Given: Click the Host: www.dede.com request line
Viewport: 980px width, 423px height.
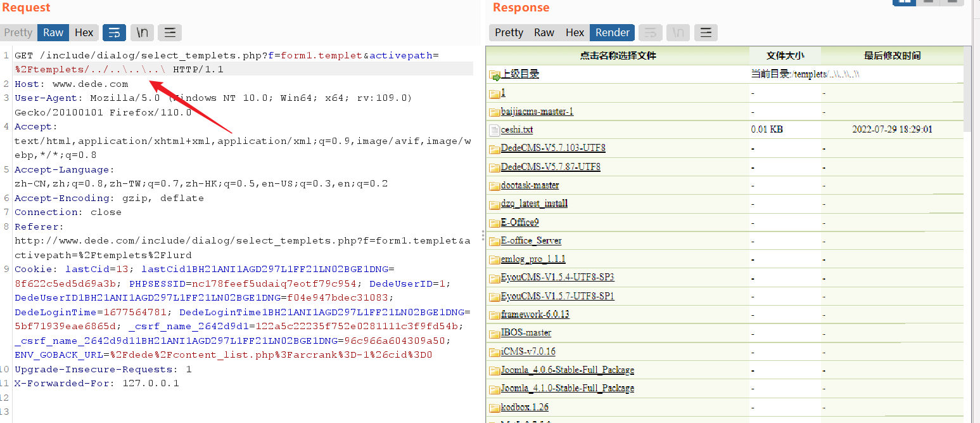Looking at the screenshot, I should click(71, 84).
